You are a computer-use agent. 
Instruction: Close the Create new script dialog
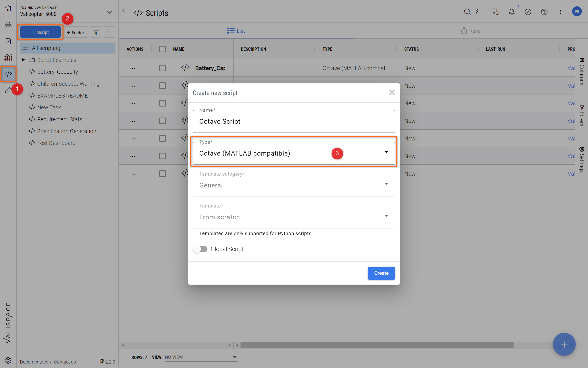coord(392,92)
